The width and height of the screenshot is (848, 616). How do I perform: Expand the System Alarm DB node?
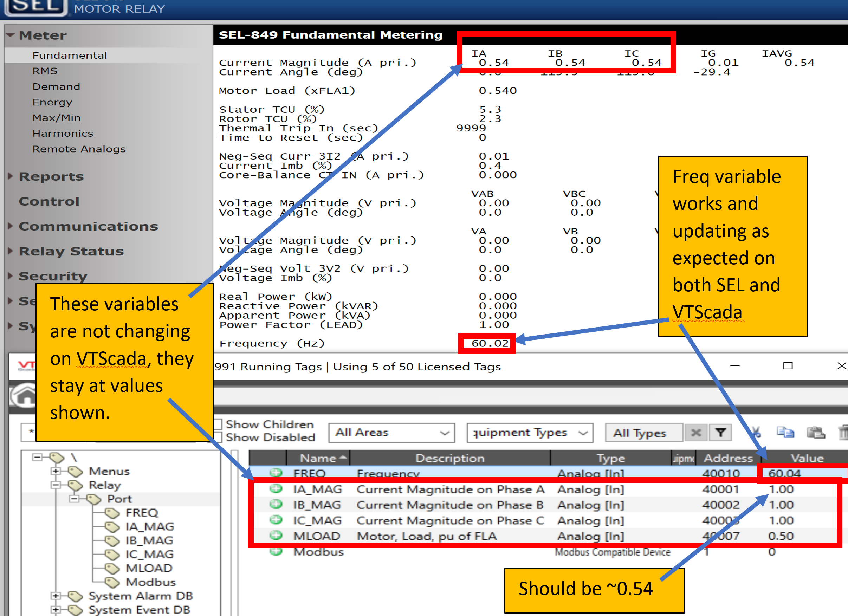coord(55,595)
